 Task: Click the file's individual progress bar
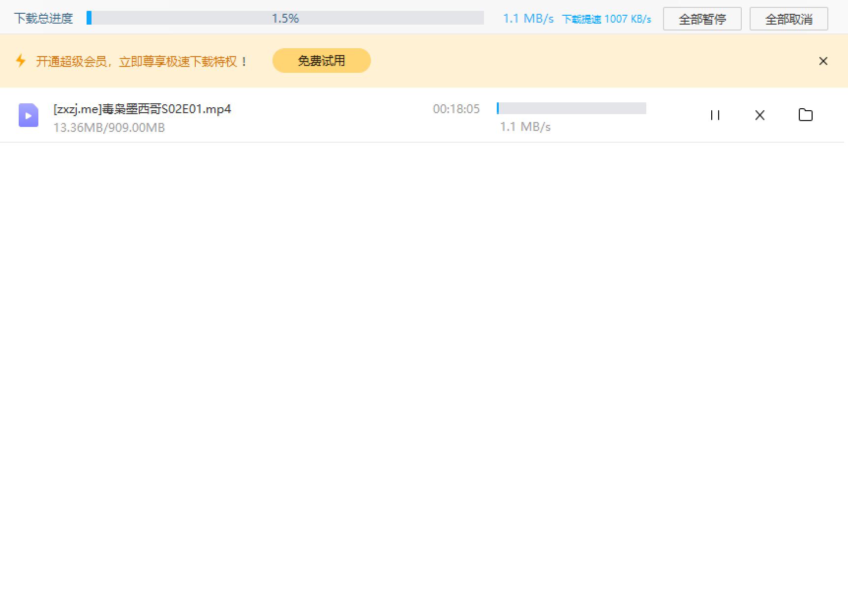click(x=571, y=109)
